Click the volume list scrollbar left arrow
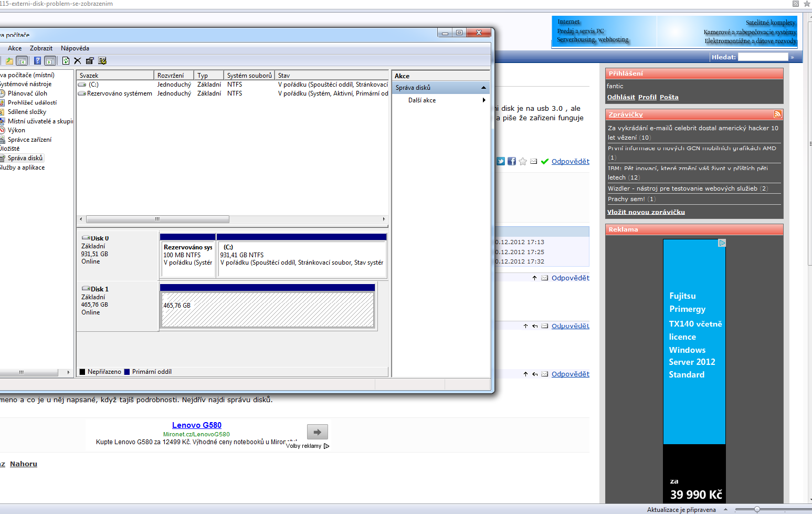812x514 pixels. tap(81, 219)
